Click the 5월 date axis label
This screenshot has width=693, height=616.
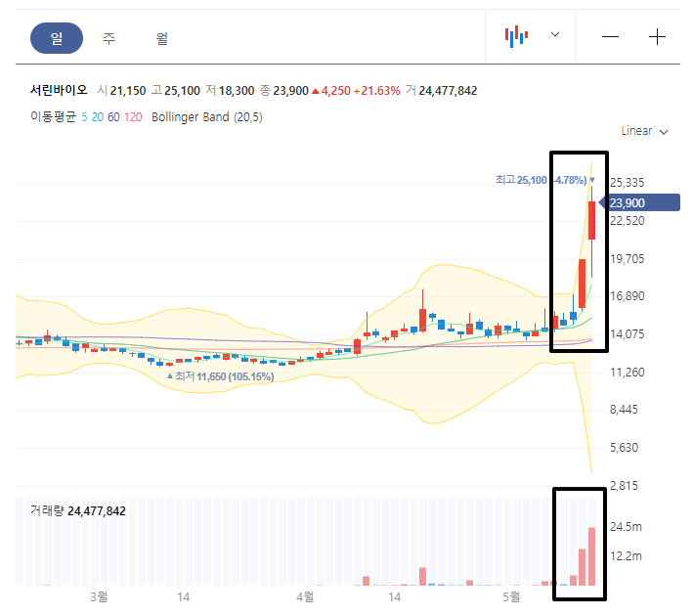[511, 597]
